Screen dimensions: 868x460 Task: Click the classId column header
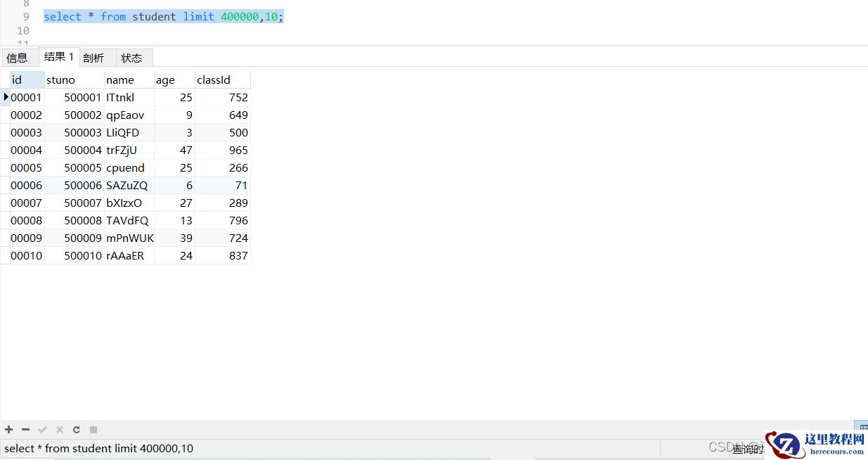tap(223, 79)
